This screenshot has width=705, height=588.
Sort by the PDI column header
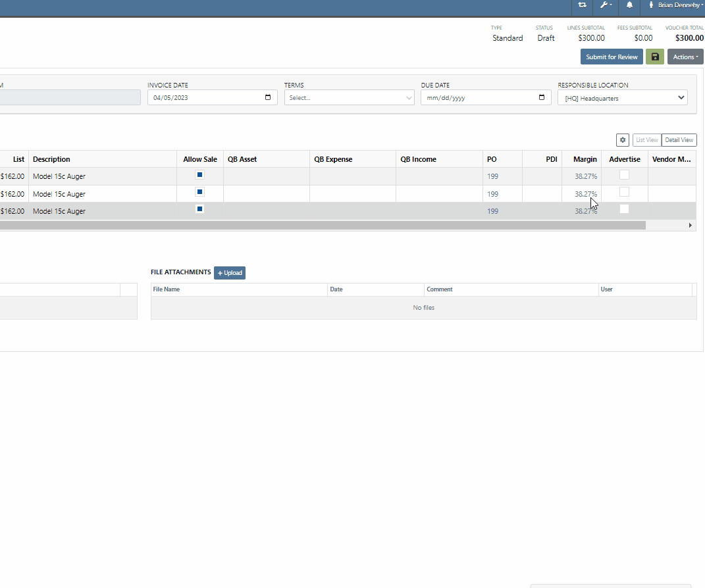pyautogui.click(x=542, y=159)
